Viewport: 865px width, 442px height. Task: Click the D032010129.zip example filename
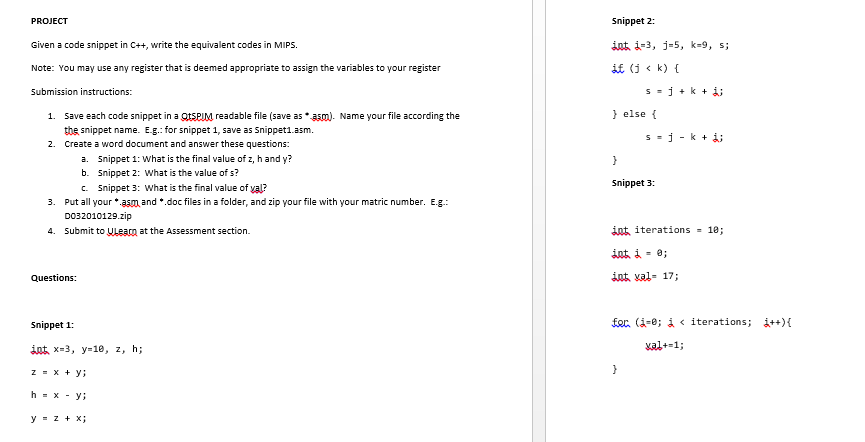98,216
